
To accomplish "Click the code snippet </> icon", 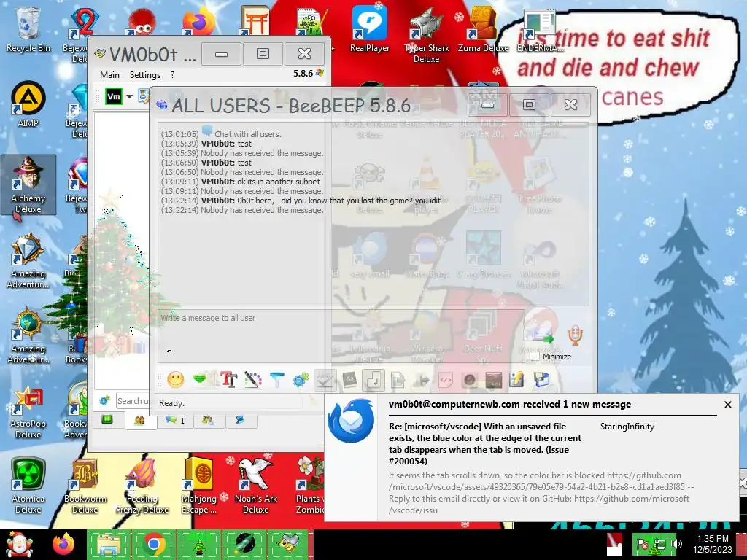I will pos(446,380).
